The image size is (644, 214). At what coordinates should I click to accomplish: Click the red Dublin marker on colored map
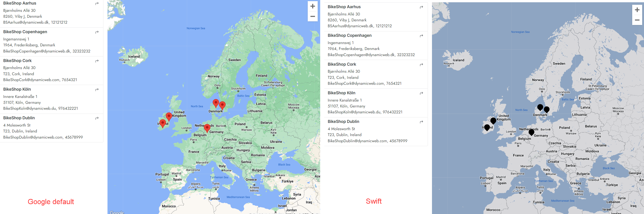click(169, 117)
